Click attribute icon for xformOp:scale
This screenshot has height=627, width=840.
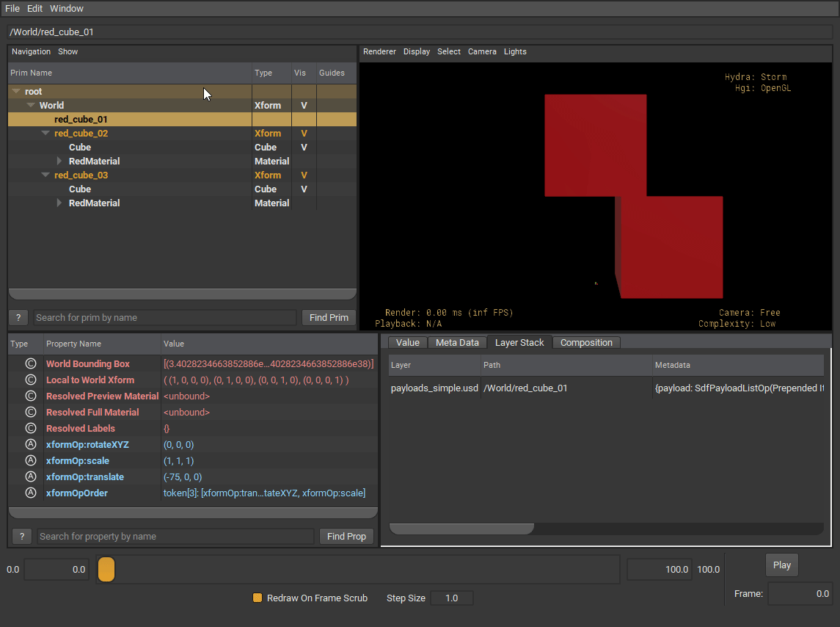31,460
